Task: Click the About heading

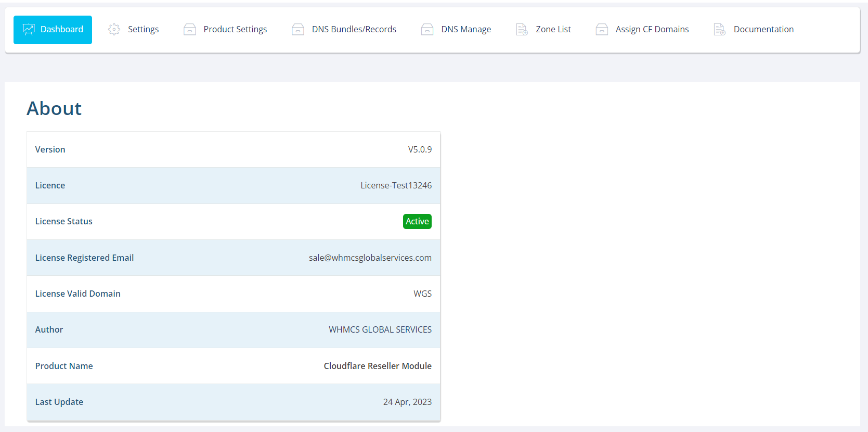Action: [54, 108]
